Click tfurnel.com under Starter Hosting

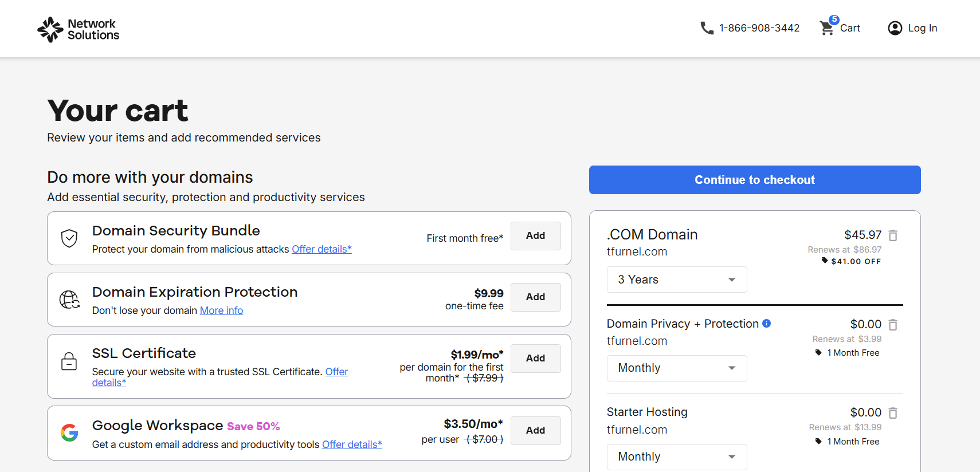coord(637,430)
